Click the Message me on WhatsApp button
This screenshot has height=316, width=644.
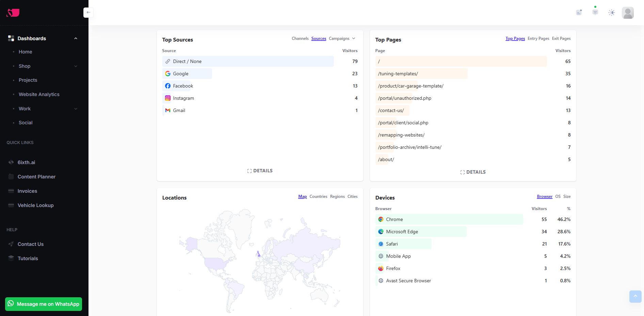click(44, 304)
